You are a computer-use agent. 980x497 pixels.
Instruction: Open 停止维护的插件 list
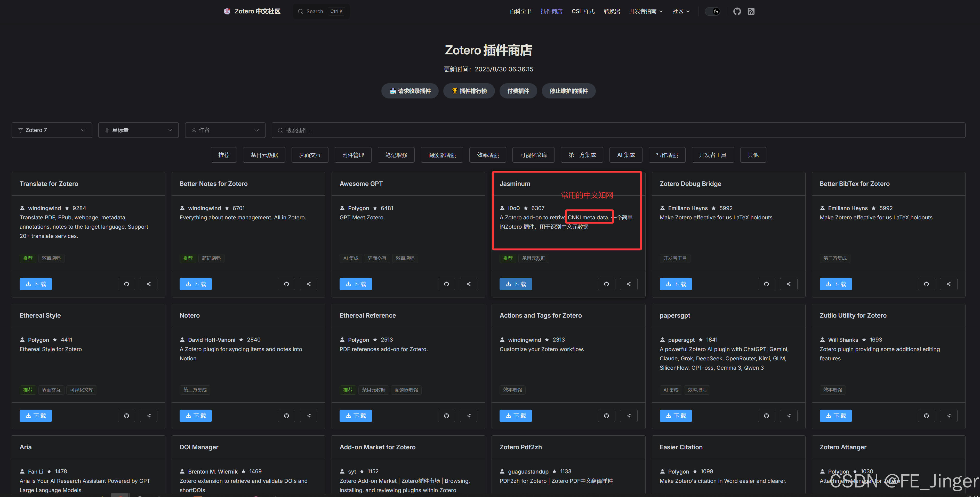tap(568, 91)
